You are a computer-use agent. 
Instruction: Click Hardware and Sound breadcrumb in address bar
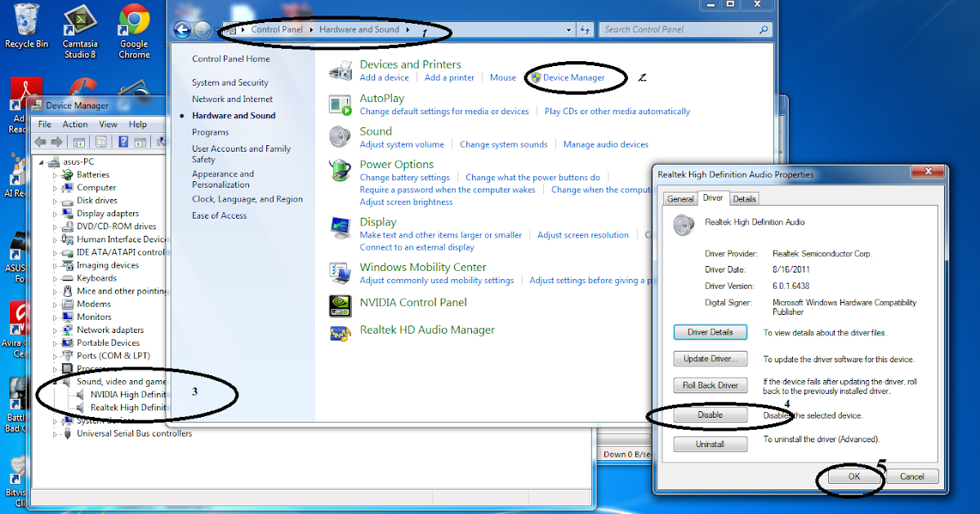359,29
